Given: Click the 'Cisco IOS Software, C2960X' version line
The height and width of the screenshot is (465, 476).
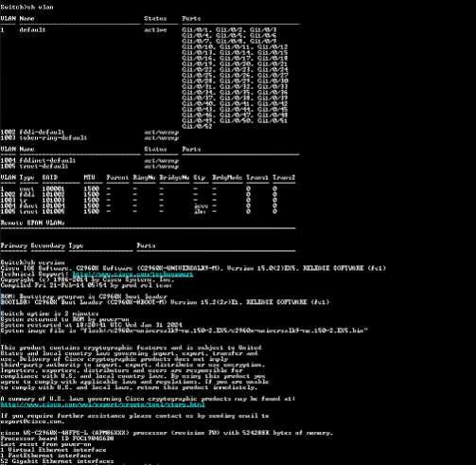Looking at the screenshot, I should pos(193,268).
